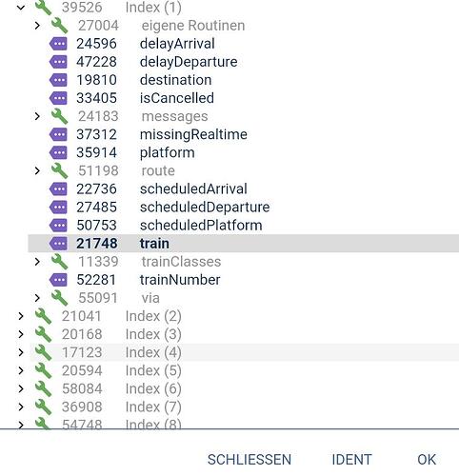Collapse the Index (1) tree node
Image resolution: width=459 pixels, height=476 pixels.
coord(21,8)
